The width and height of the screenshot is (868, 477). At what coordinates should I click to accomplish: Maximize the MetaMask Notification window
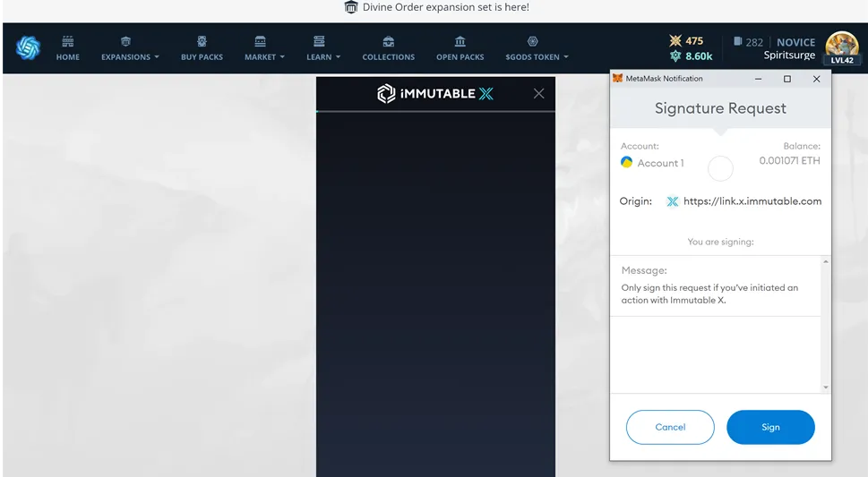pos(787,79)
